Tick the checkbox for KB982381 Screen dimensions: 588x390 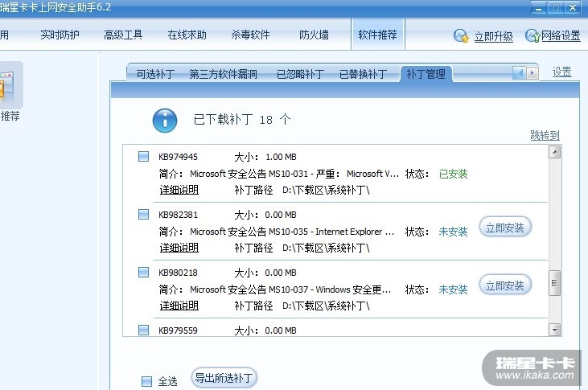coord(144,215)
